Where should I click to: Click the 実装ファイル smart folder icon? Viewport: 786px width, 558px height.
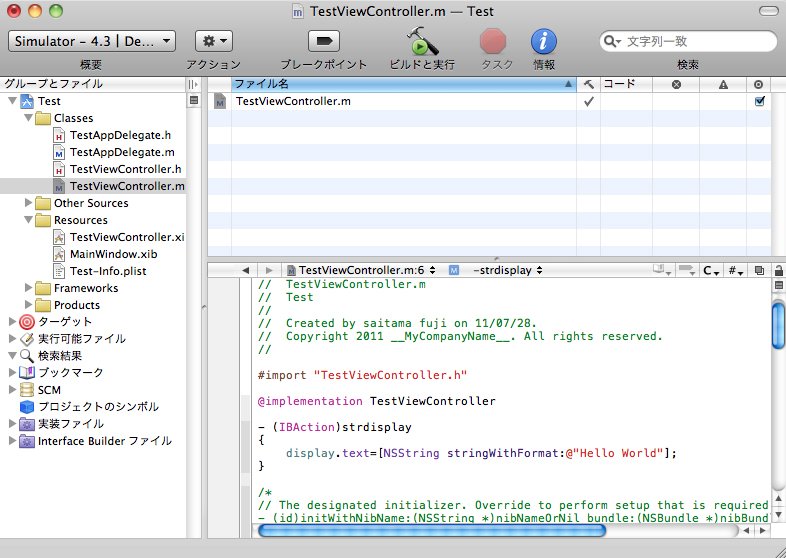27,424
